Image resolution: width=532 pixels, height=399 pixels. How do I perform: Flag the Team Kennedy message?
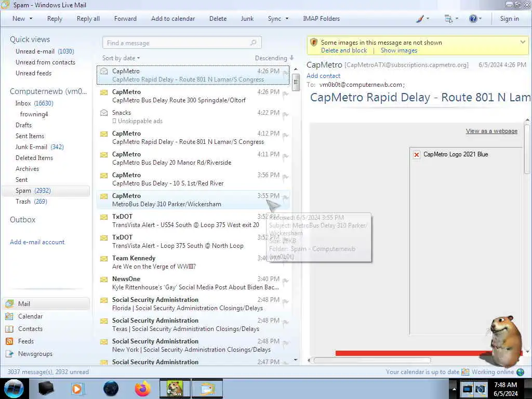pos(285,261)
